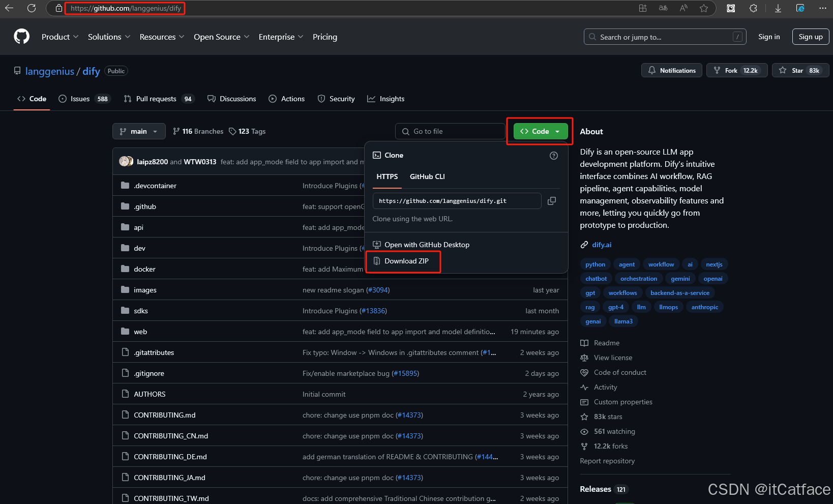
Task: Click the link icon beside dify.ai
Action: click(584, 245)
